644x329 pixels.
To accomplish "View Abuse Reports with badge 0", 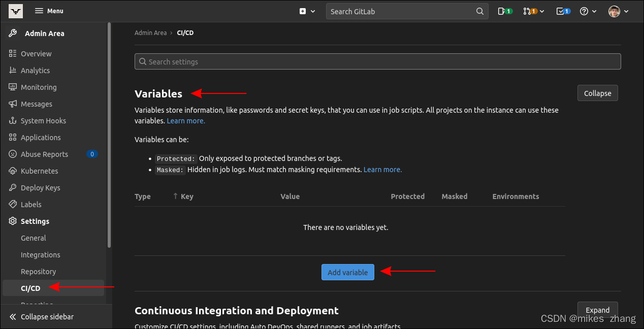I will point(45,154).
